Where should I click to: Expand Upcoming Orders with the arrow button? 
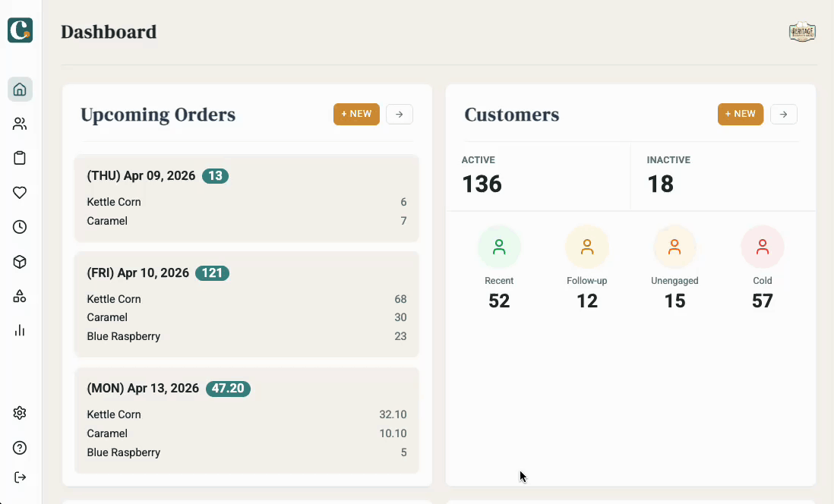pos(400,115)
